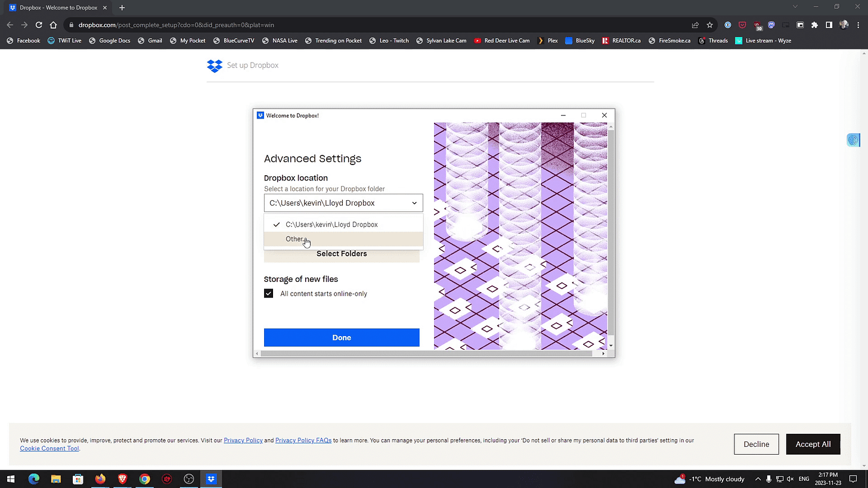
Task: Uncheck 'All content starts online-only' checkbox
Action: tap(268, 294)
